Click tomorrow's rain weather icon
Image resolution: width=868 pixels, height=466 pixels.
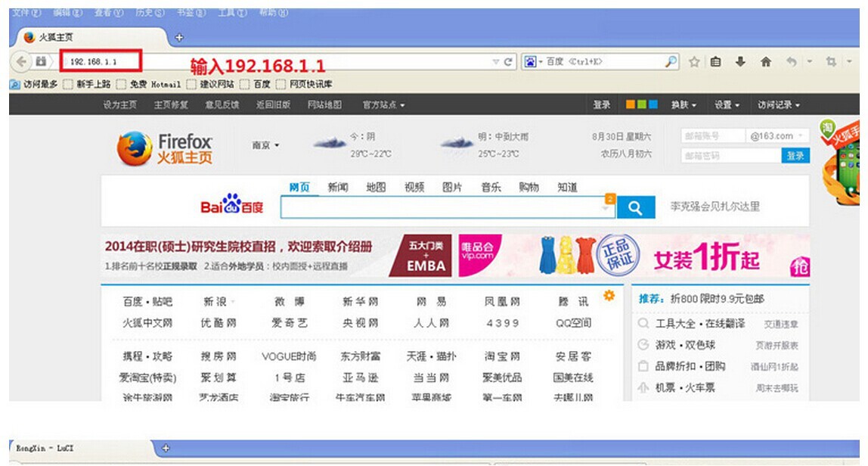tap(457, 144)
